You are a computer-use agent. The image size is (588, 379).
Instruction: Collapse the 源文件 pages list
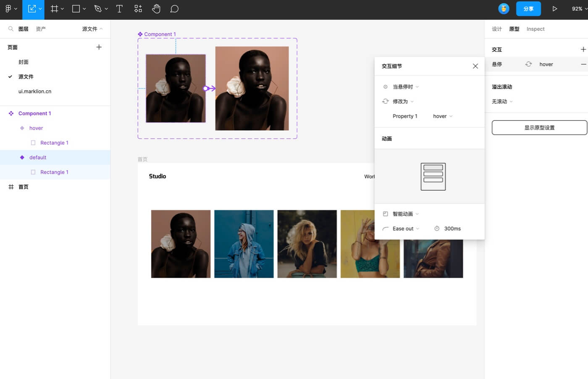92,29
